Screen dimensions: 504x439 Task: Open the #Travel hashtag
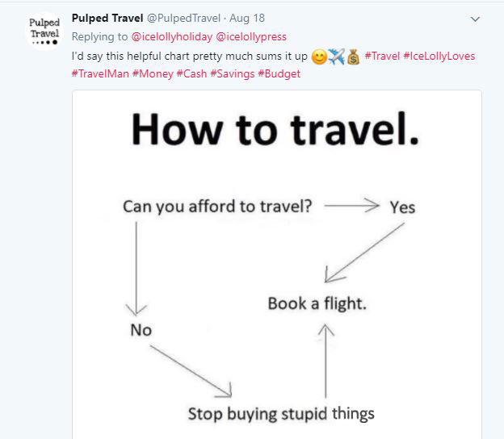coord(382,56)
